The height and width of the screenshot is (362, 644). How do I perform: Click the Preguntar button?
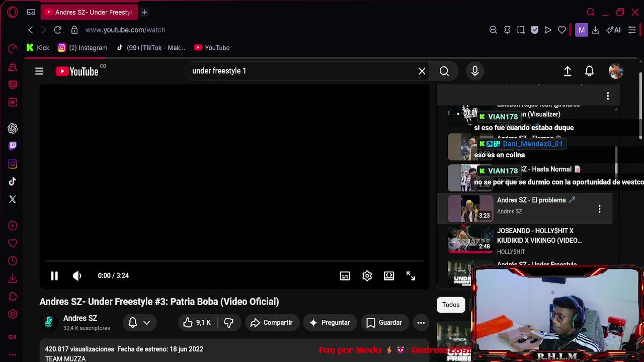point(329,323)
